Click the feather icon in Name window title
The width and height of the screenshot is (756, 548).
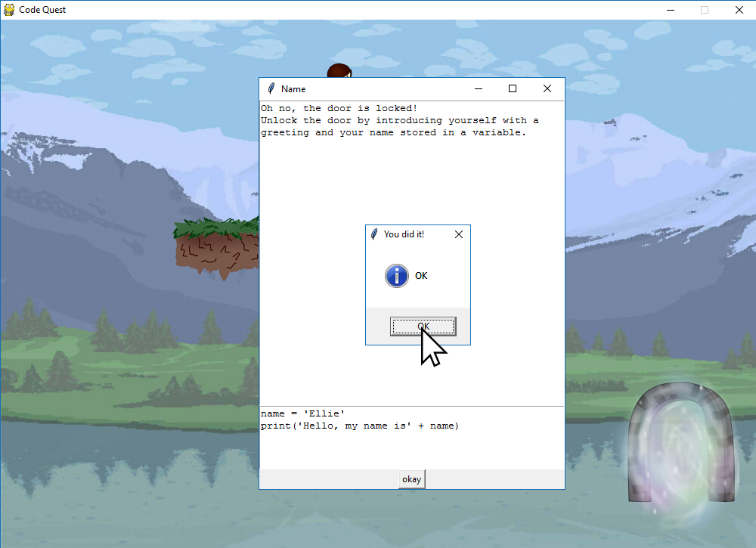point(271,88)
